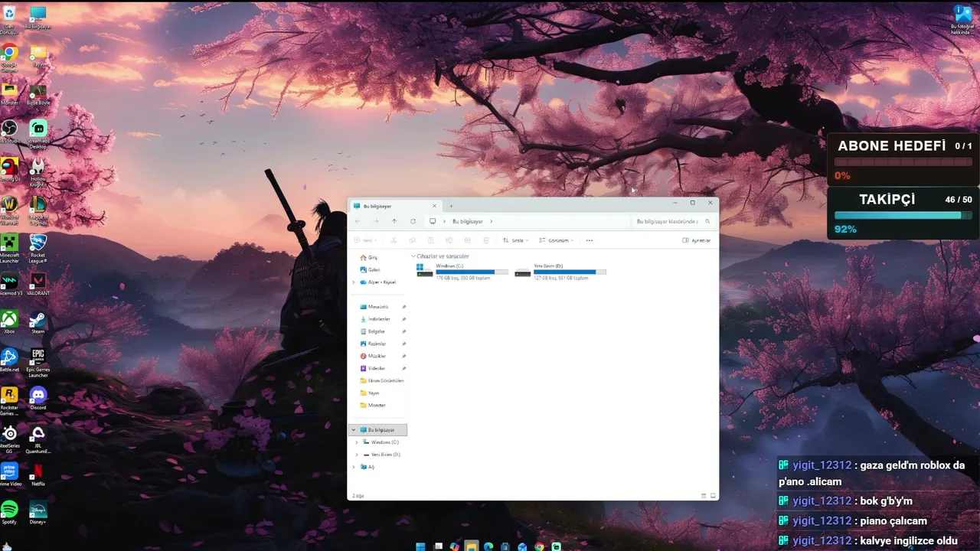
Task: Add a new File Explorer tab
Action: tap(451, 206)
